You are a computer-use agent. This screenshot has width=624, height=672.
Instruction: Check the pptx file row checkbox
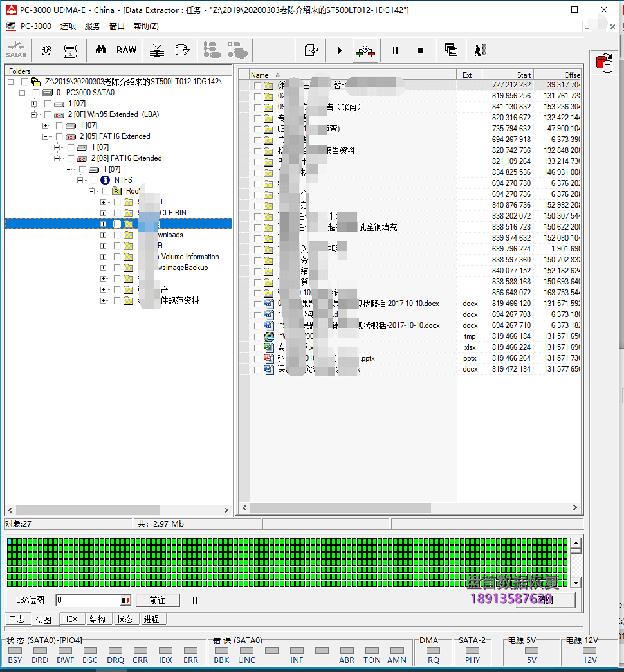(257, 358)
